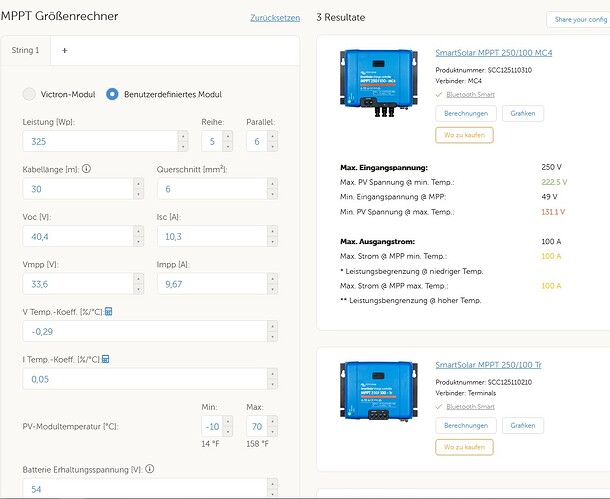Click Wo zu kaufen for MC4 model

pos(464,135)
